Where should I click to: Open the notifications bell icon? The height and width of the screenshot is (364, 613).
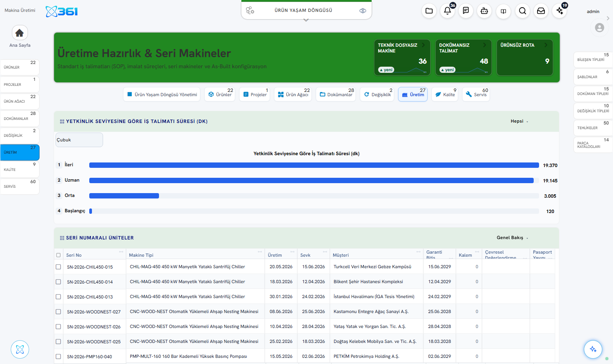point(447,11)
